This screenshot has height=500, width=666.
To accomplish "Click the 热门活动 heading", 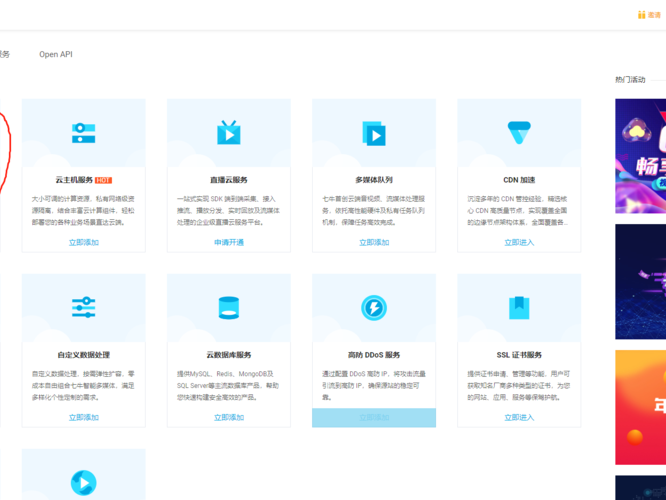I will [x=630, y=79].
